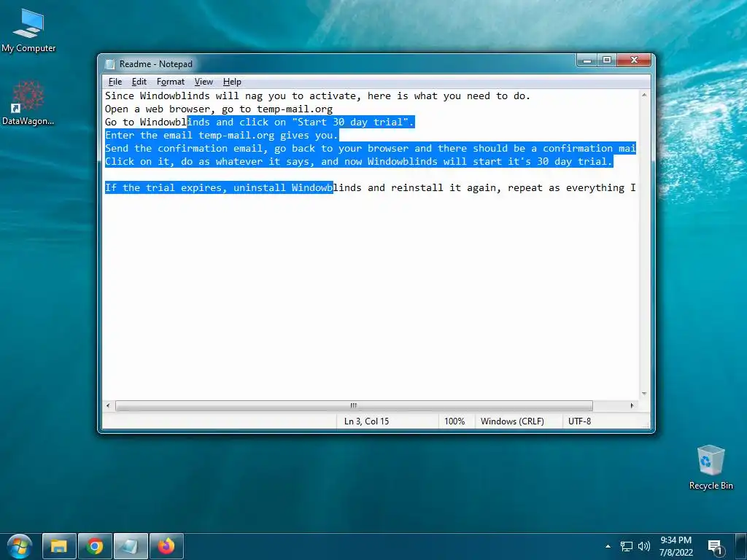Open the notification action center icon

[715, 547]
